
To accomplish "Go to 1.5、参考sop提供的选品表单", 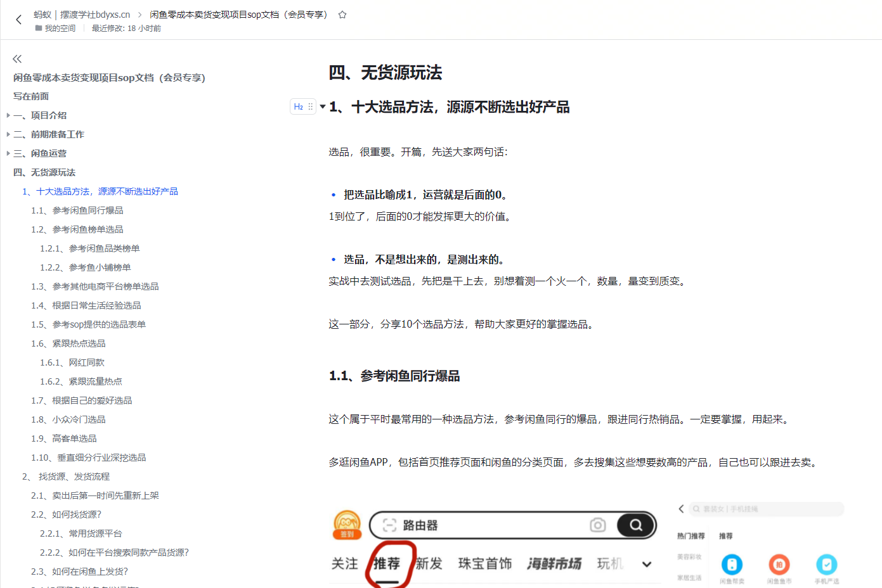I will click(x=89, y=324).
